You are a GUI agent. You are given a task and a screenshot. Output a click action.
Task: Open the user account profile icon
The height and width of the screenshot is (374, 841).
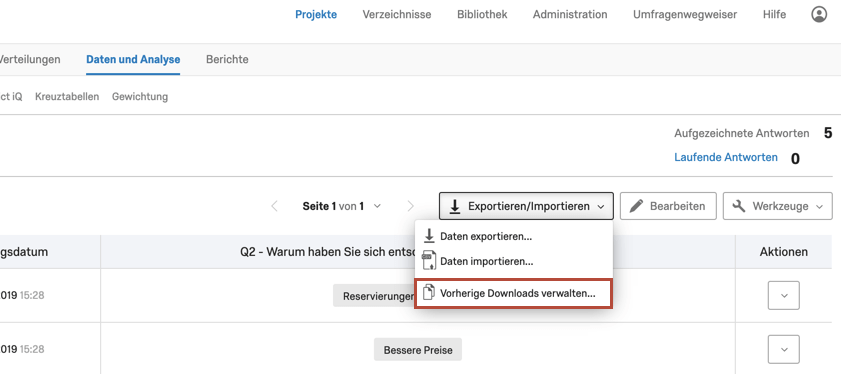point(818,14)
